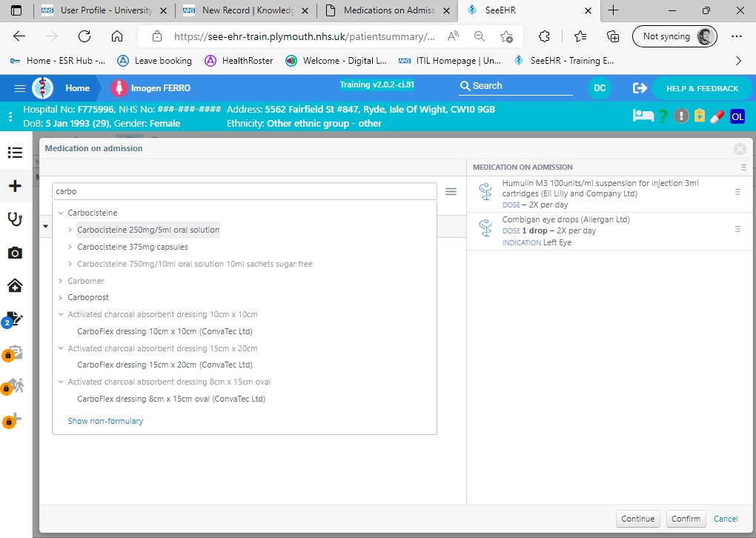Click the bed admission icon
The height and width of the screenshot is (538, 756).
pyautogui.click(x=643, y=116)
